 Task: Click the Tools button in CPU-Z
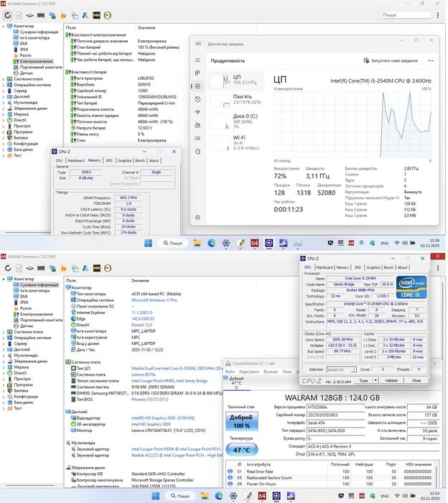pos(363,380)
